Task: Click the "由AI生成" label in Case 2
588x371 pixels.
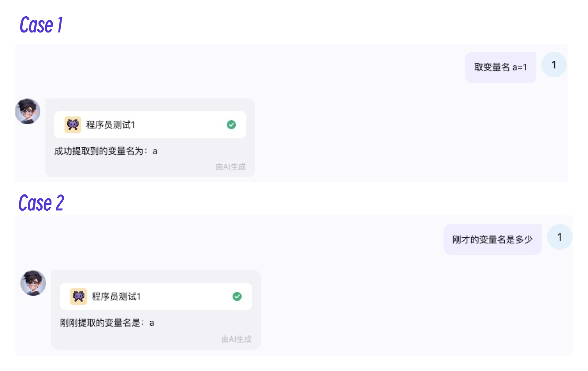Action: 236,339
